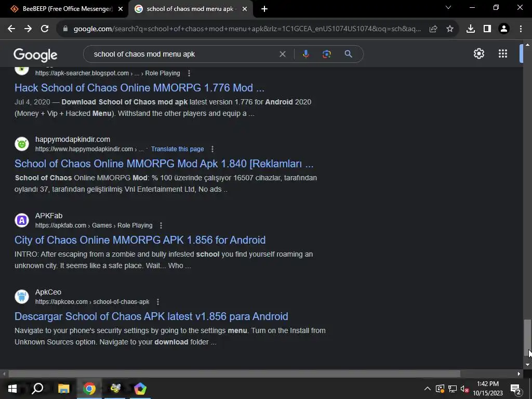Click scroll right arrow of horizontal scrollbar
The height and width of the screenshot is (399, 532).
(x=519, y=374)
